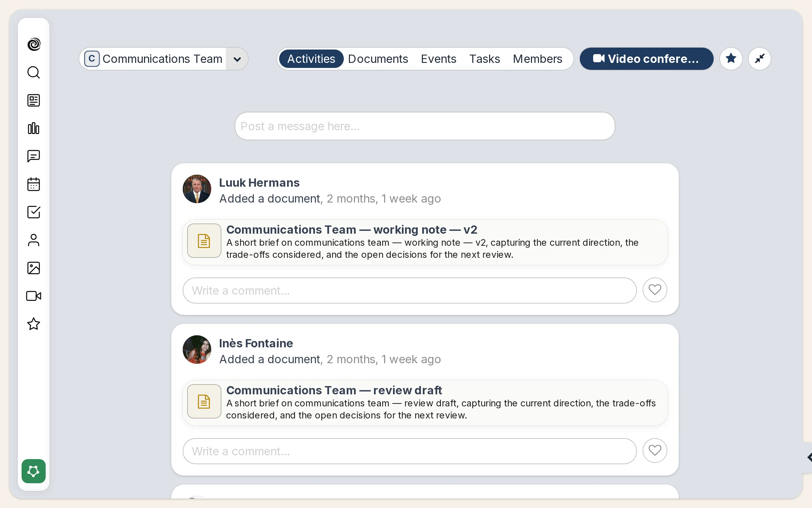812x508 pixels.
Task: Click Luuk Hermans' avatar photo
Action: pos(197,189)
